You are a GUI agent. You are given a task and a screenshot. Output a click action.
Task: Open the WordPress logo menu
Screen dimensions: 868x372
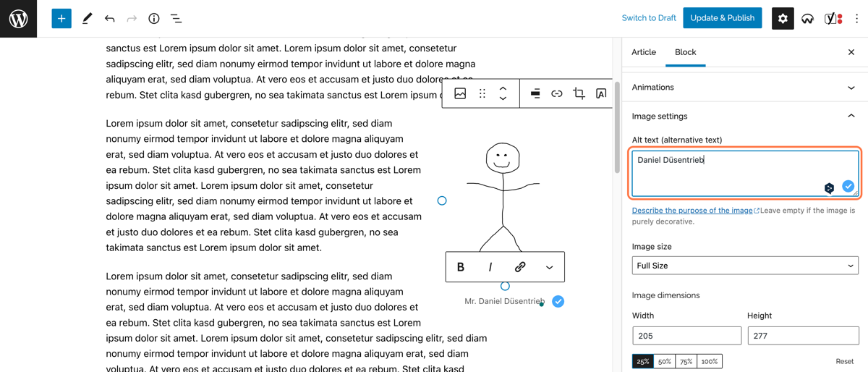[x=18, y=18]
